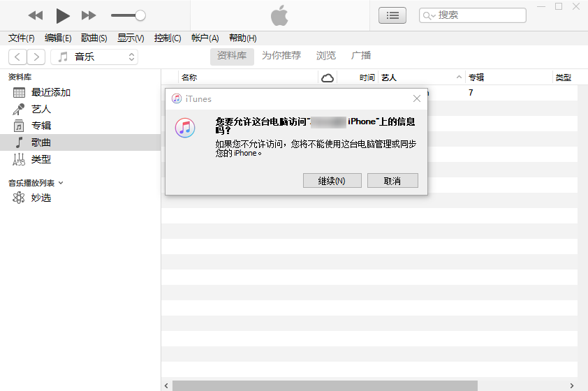Switch to the 为你推荐 tab
The image size is (588, 391).
pyautogui.click(x=281, y=56)
